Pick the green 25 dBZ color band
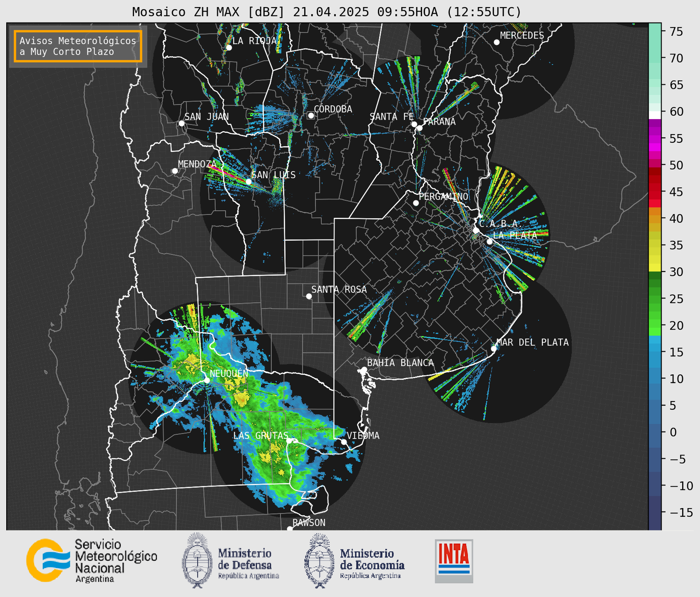The image size is (700, 597). [655, 299]
